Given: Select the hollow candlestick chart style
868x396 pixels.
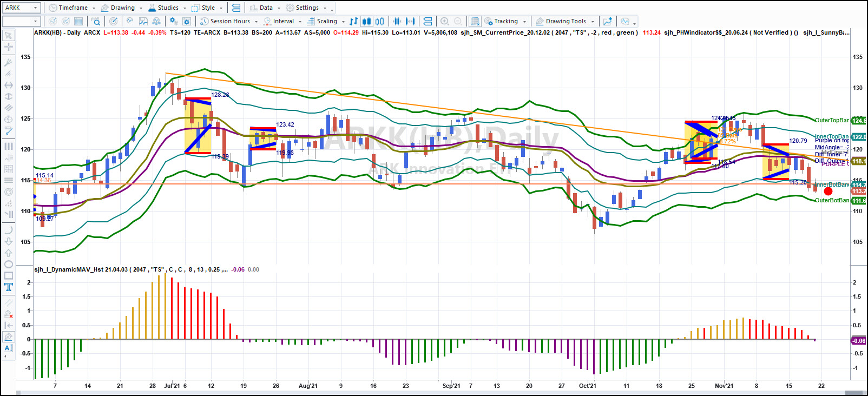Looking at the screenshot, I should click(x=380, y=21).
